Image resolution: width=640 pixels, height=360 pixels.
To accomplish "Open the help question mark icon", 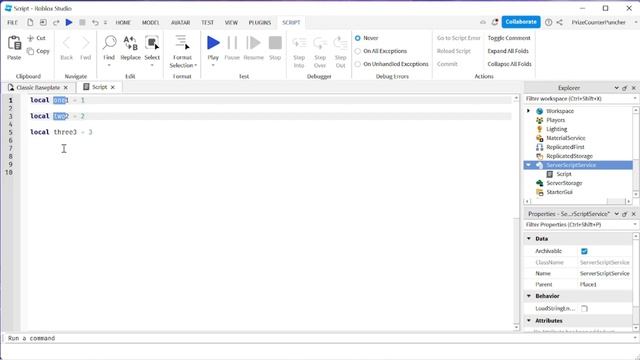I will point(549,22).
